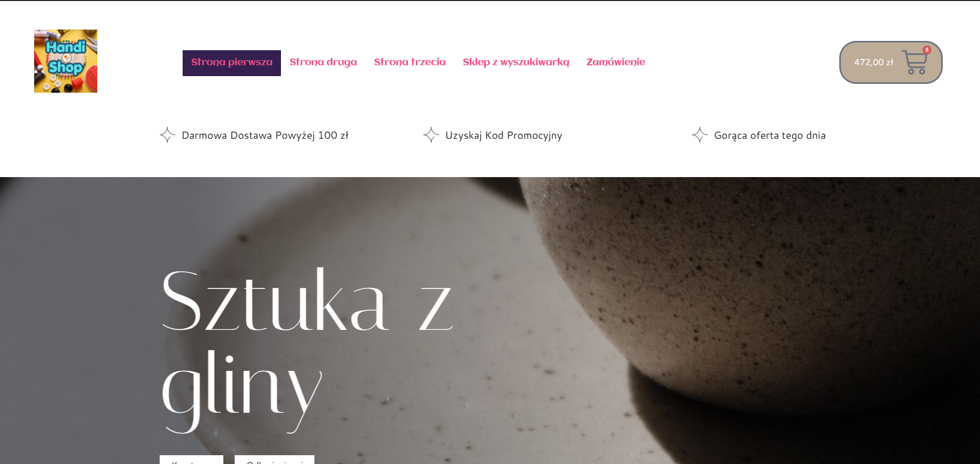Screen dimensions: 980x464
Task: Open the shopping cart icon
Action: 914,63
